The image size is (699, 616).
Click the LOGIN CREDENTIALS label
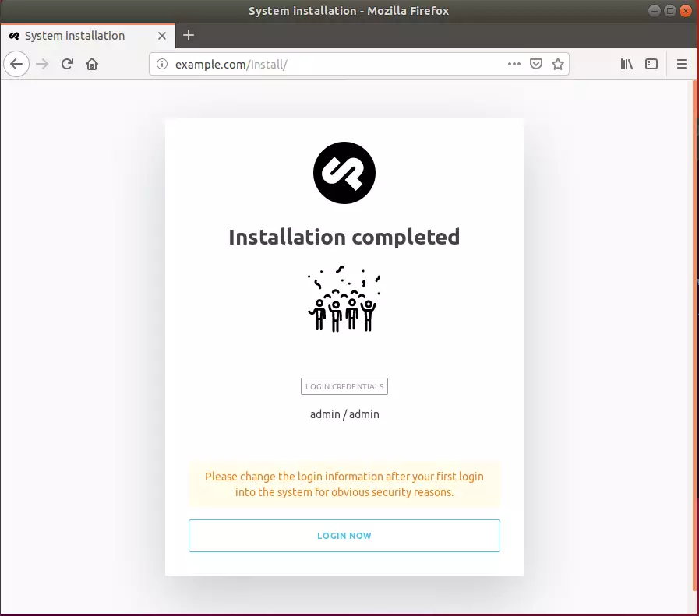pyautogui.click(x=344, y=386)
